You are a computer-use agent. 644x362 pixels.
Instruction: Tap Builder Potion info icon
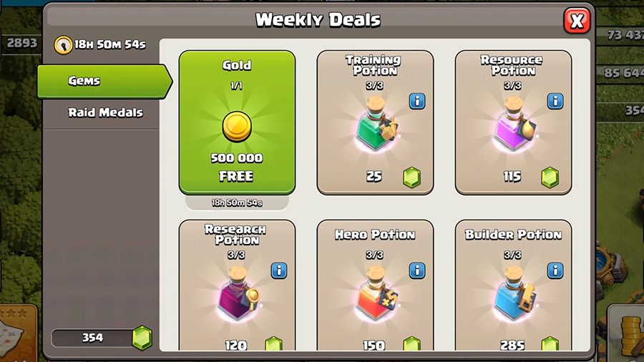tap(555, 270)
